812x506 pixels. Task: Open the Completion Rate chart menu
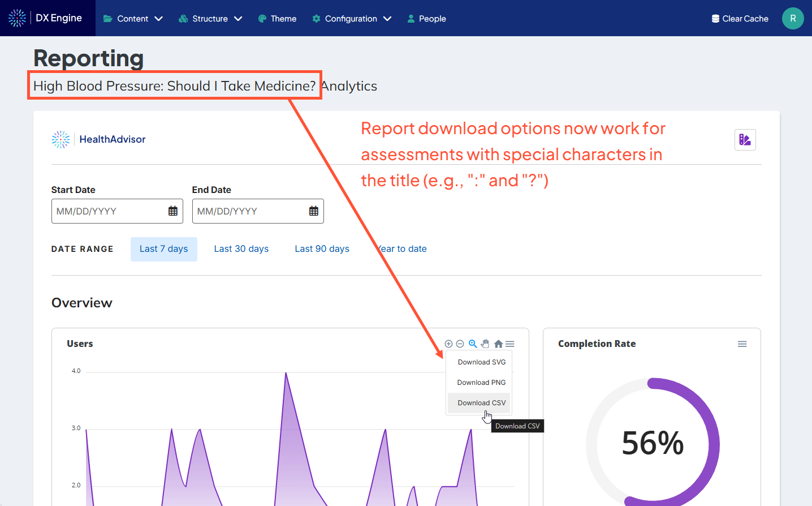pyautogui.click(x=742, y=344)
